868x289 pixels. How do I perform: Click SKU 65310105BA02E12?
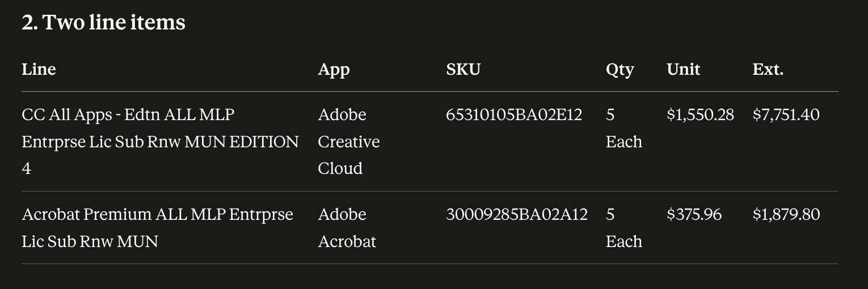click(514, 114)
